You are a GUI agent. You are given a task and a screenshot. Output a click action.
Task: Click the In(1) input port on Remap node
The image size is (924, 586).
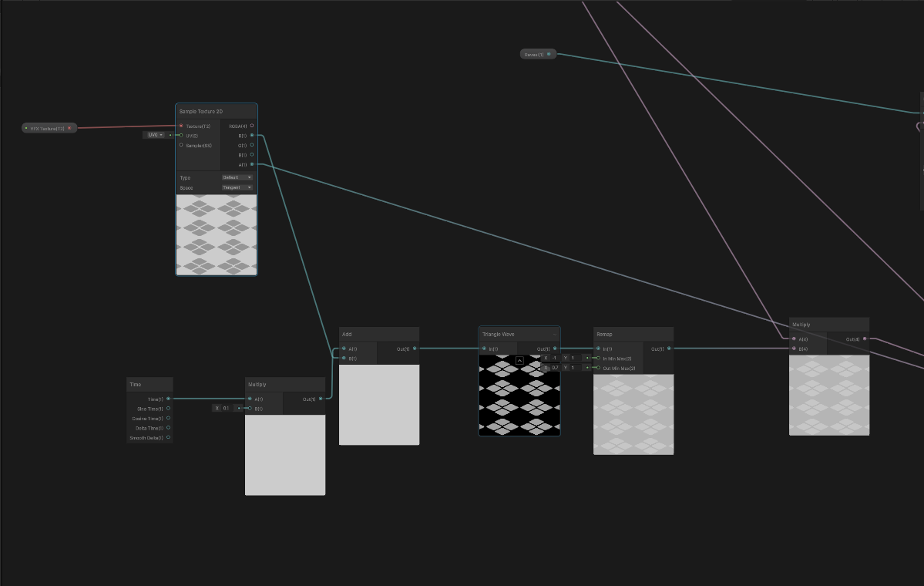(598, 349)
